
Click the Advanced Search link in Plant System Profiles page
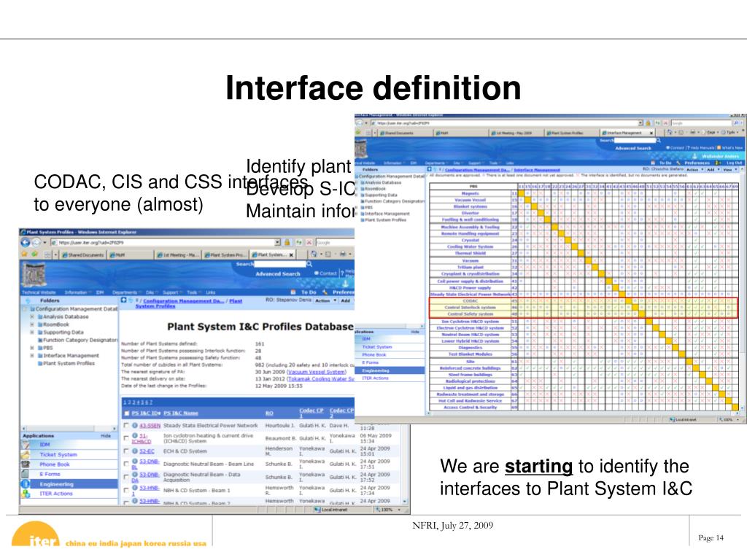click(x=278, y=274)
